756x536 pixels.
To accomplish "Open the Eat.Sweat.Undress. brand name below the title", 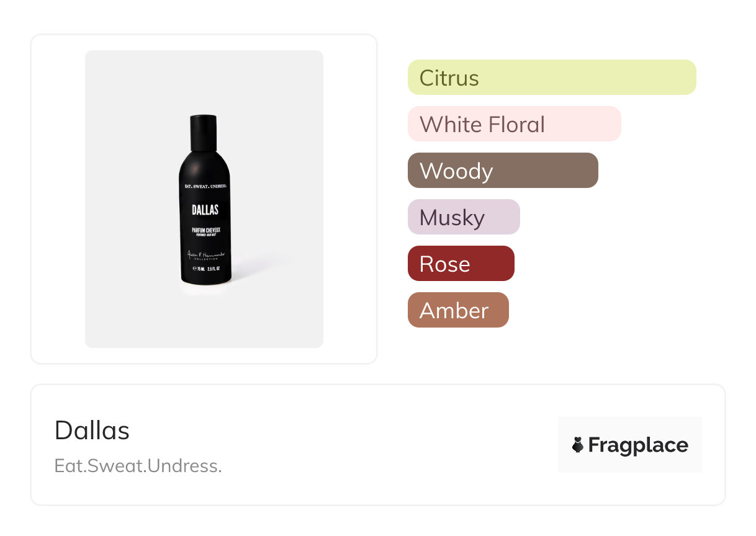I will click(138, 466).
